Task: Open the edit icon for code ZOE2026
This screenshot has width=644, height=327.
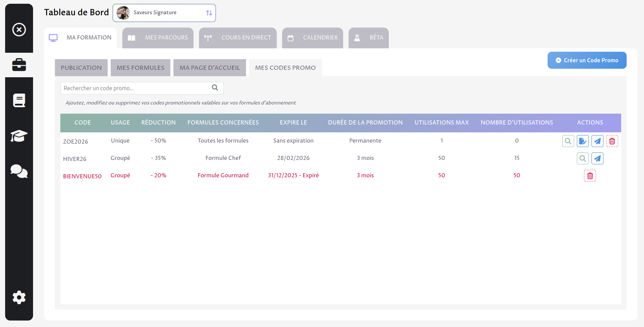Action: (583, 141)
